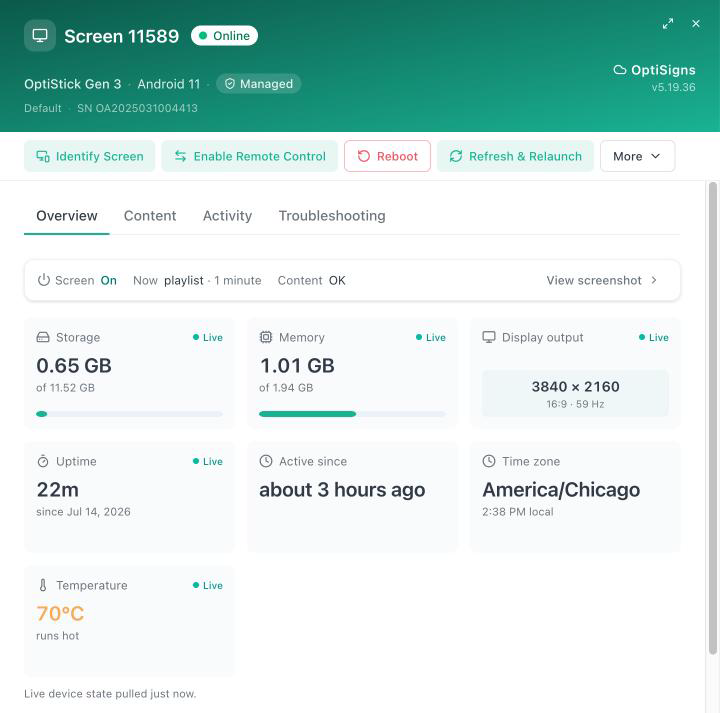720x713 pixels.
Task: Click the Online status badge
Action: [225, 36]
